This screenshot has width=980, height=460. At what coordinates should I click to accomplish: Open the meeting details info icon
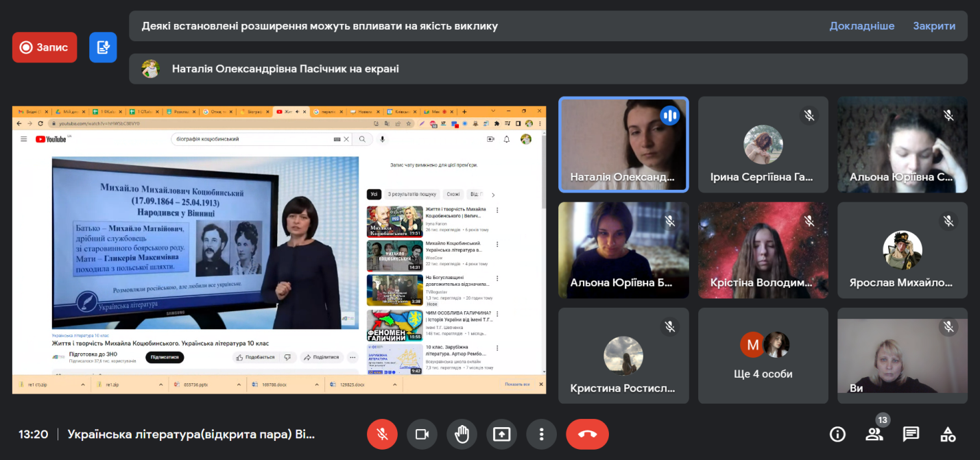click(x=837, y=434)
